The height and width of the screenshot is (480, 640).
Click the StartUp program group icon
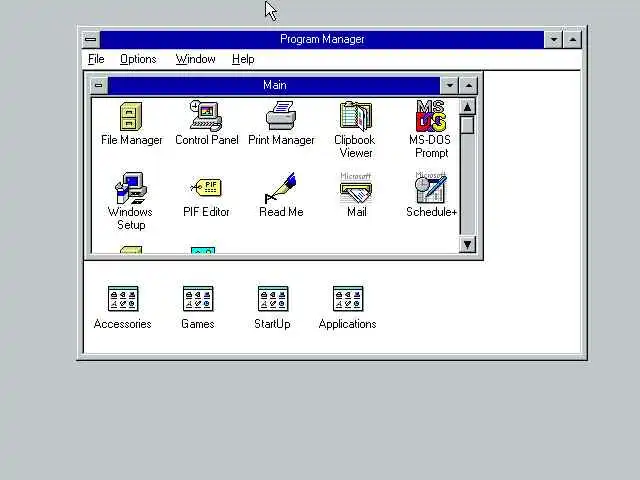click(273, 299)
